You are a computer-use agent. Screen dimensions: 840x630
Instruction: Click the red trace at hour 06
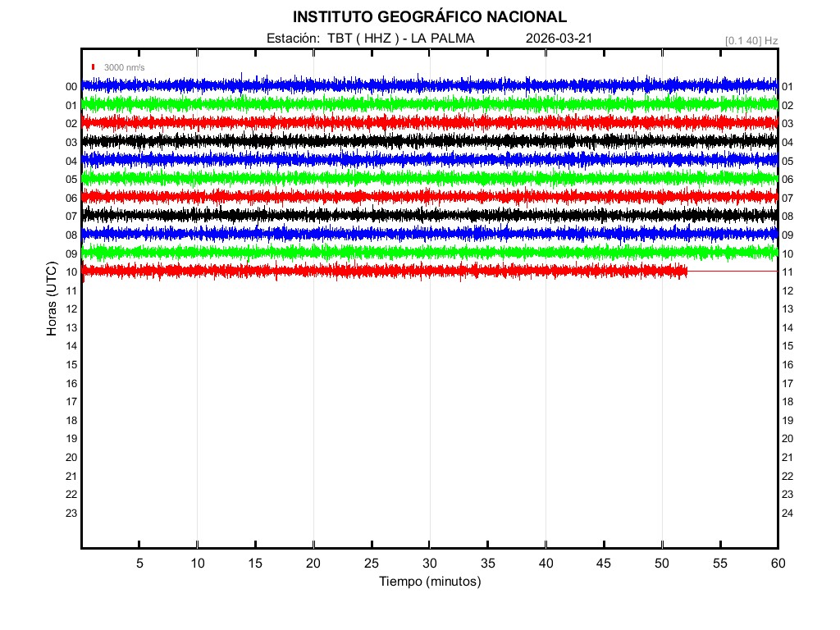(429, 197)
